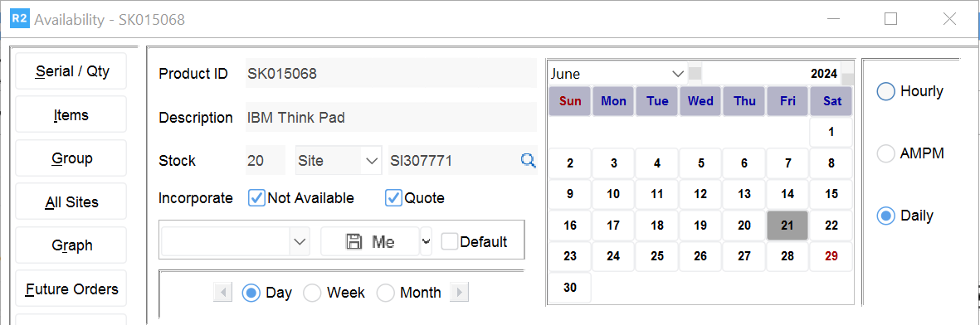Pick June 5 on the calendar

click(700, 164)
